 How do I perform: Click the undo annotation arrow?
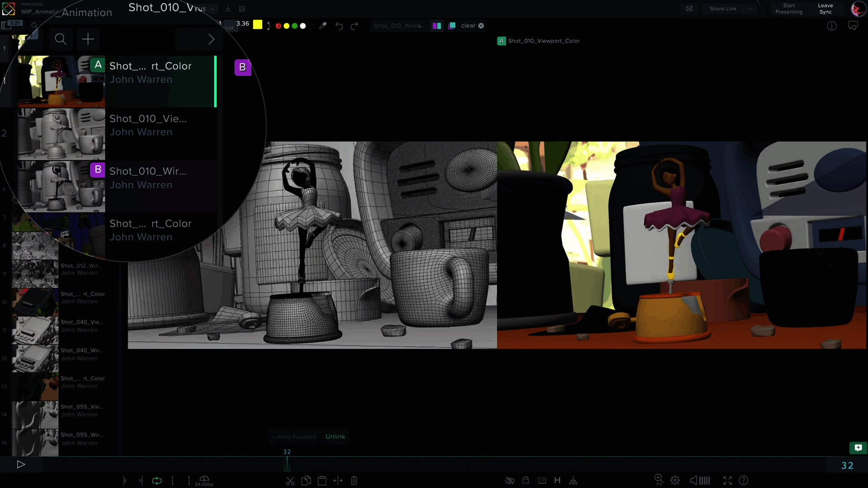pos(339,26)
